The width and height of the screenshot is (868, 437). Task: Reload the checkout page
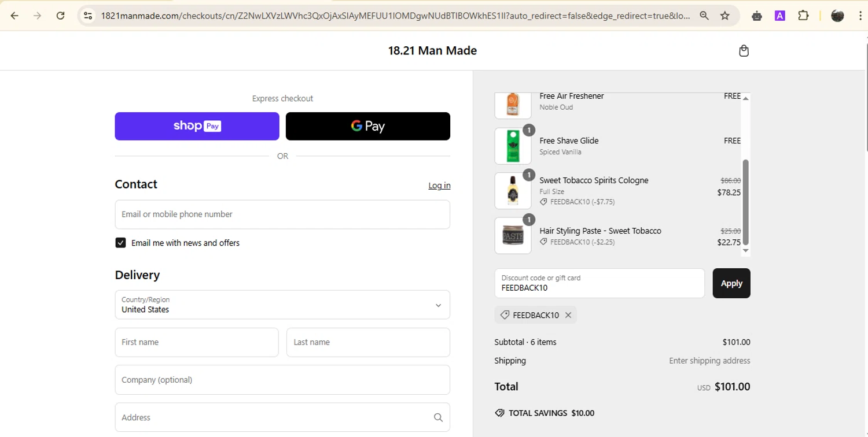click(x=60, y=16)
